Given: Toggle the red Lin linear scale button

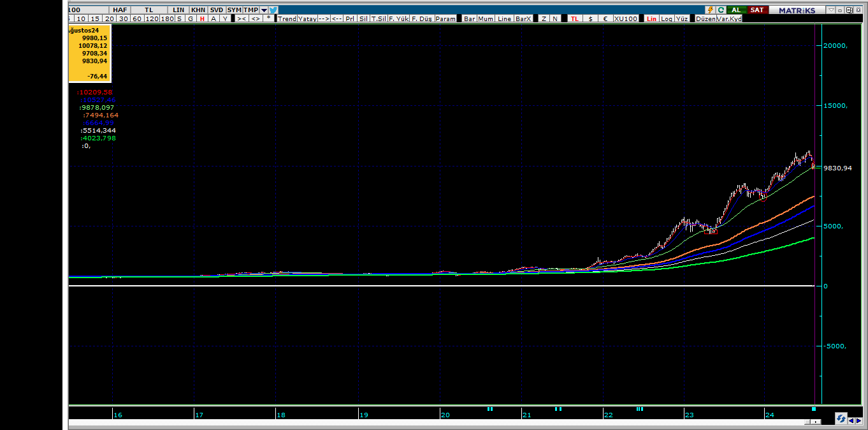Looking at the screenshot, I should click(651, 19).
